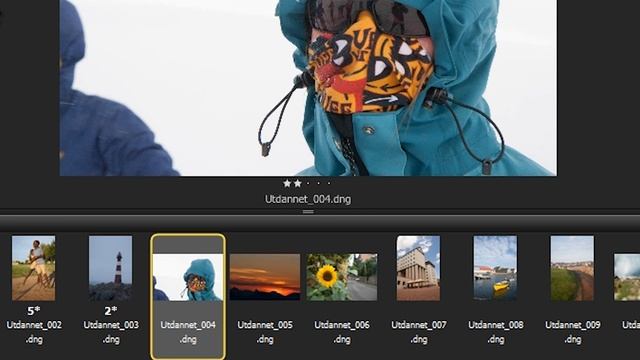
Task: Click the filmstrip divider grip handle
Action: [x=308, y=212]
